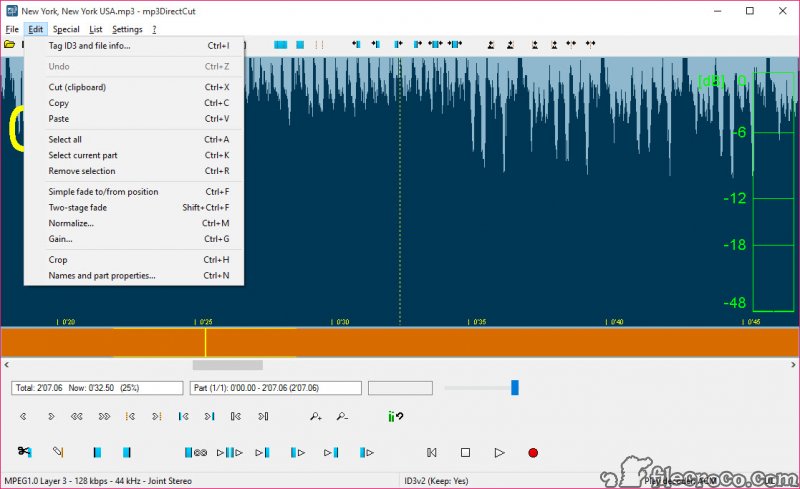Click the 0'40 timeline label
This screenshot has width=800, height=489.
(x=617, y=322)
